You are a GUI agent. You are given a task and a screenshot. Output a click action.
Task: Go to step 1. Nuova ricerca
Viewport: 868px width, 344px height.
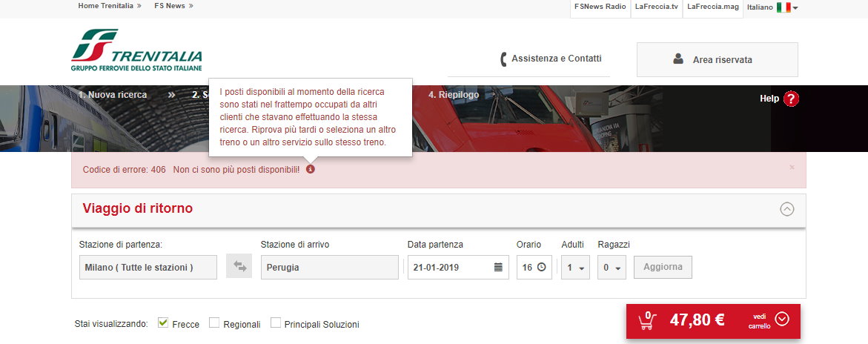113,95
